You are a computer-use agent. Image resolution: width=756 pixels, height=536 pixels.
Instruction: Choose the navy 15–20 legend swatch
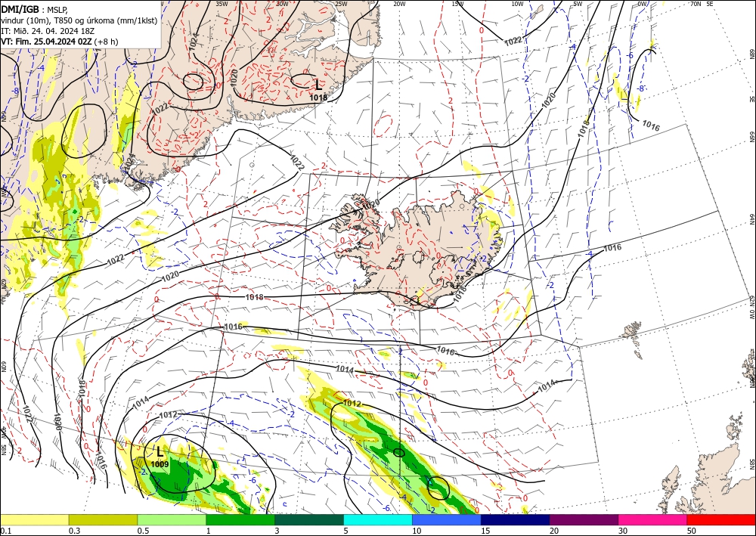(x=516, y=519)
